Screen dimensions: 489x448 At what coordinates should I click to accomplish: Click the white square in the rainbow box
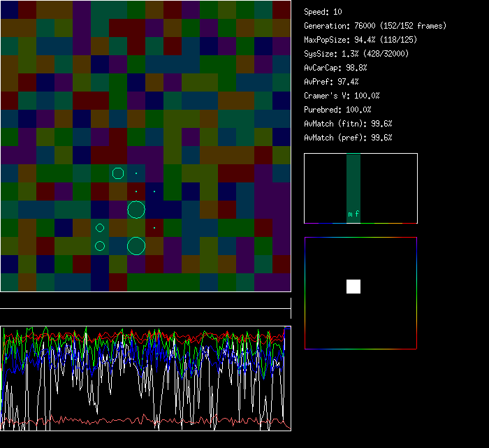[353, 287]
